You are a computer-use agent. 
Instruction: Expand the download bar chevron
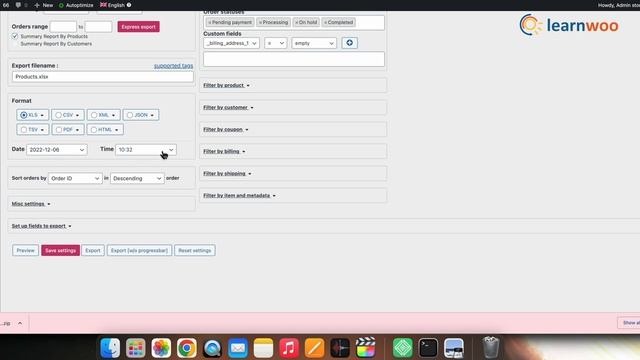click(20, 323)
